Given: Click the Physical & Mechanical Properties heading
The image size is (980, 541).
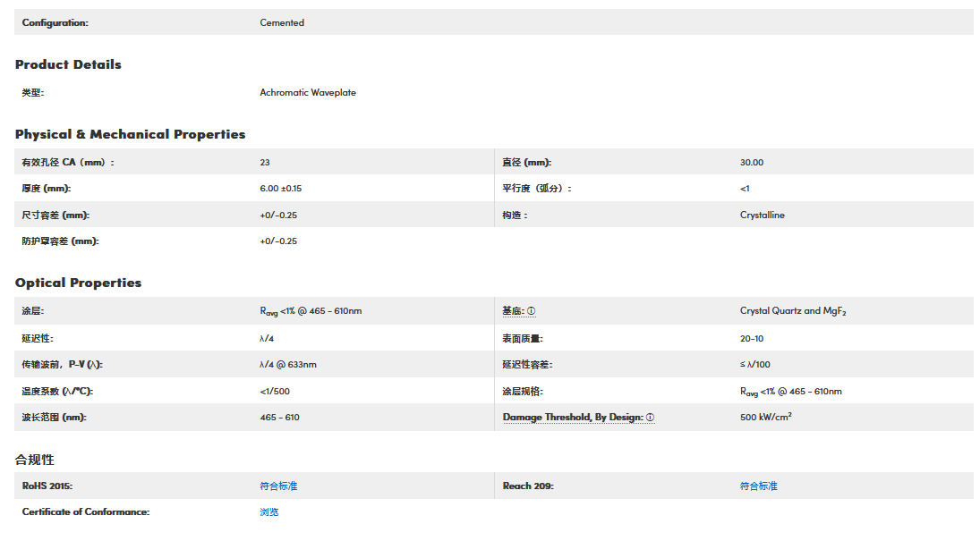Looking at the screenshot, I should pos(130,134).
